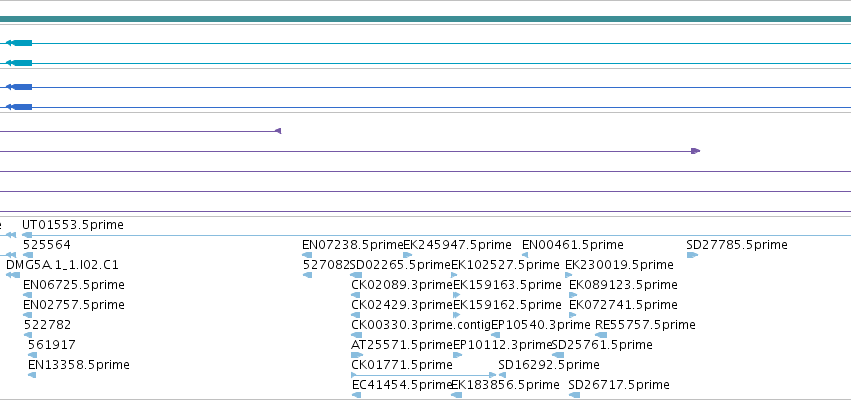Click the purple right-pointing transcript arrowhead
The image size is (851, 400).
pos(696,151)
